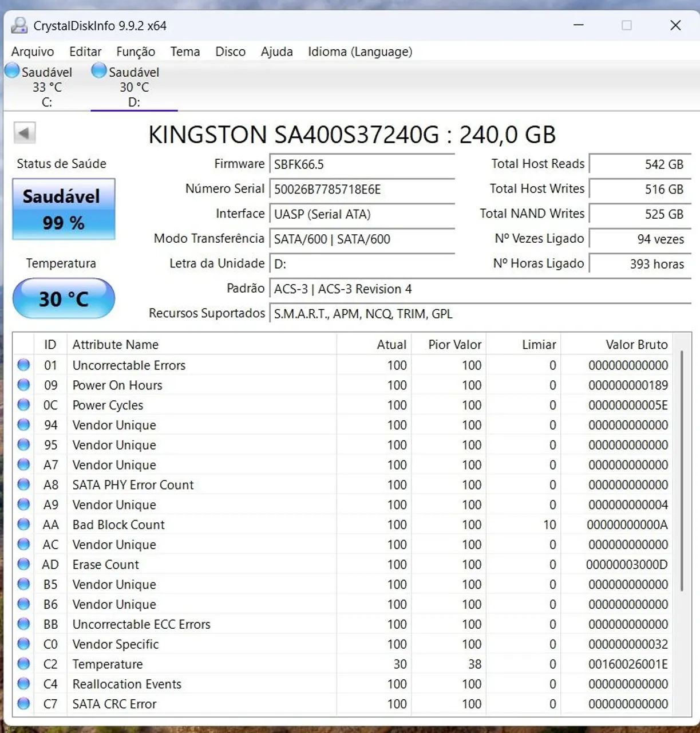Click Total Host Reads value 542 GB

coord(640,164)
